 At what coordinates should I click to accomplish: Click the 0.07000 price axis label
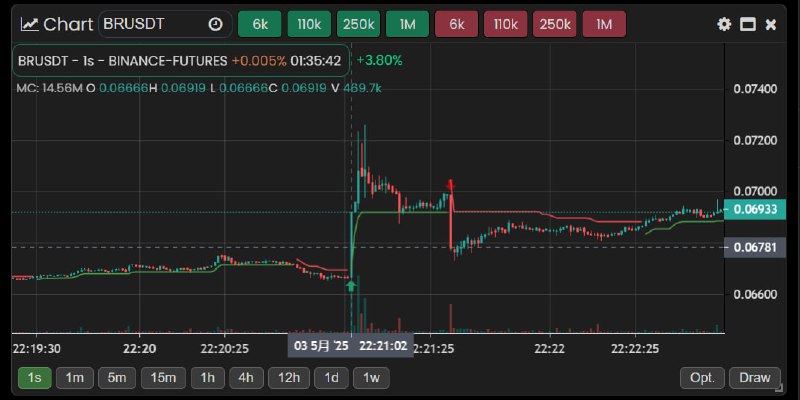coord(755,191)
